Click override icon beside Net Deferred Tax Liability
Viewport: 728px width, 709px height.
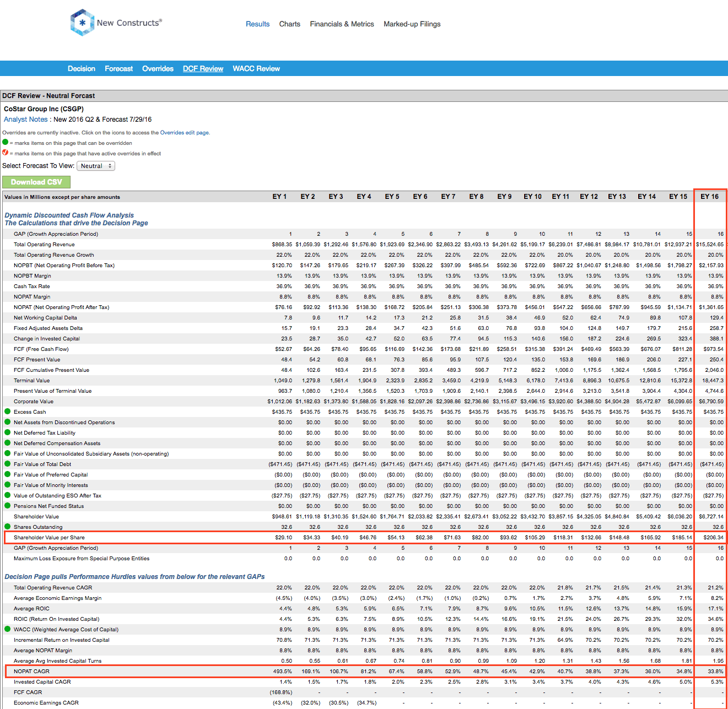click(x=8, y=432)
